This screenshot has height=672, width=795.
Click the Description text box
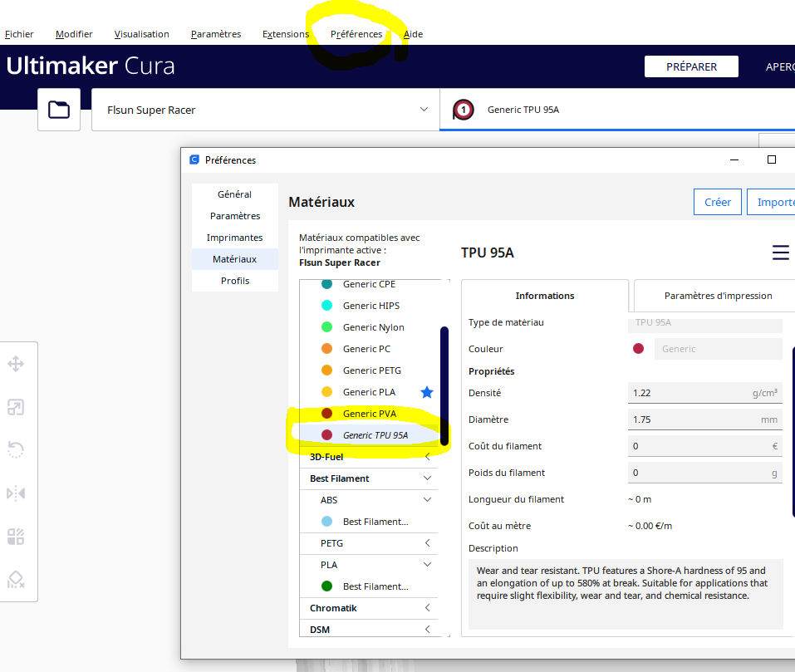[626, 594]
